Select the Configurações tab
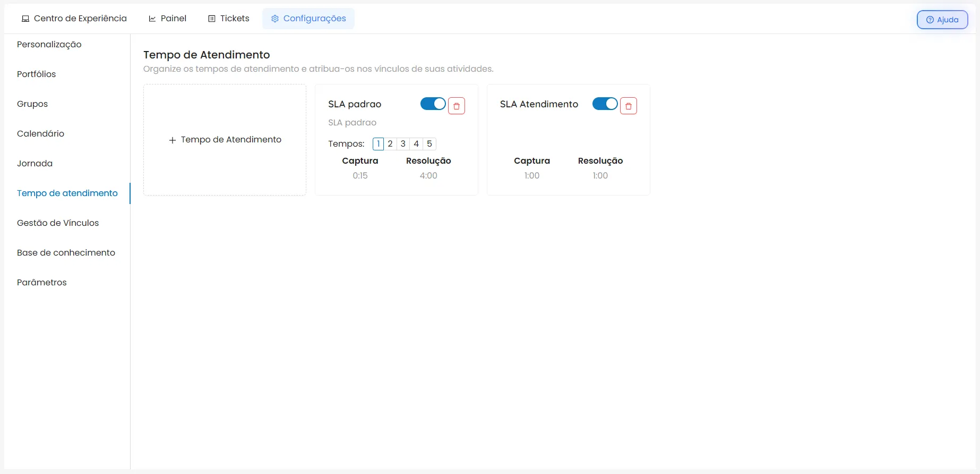This screenshot has height=474, width=980. click(x=308, y=19)
